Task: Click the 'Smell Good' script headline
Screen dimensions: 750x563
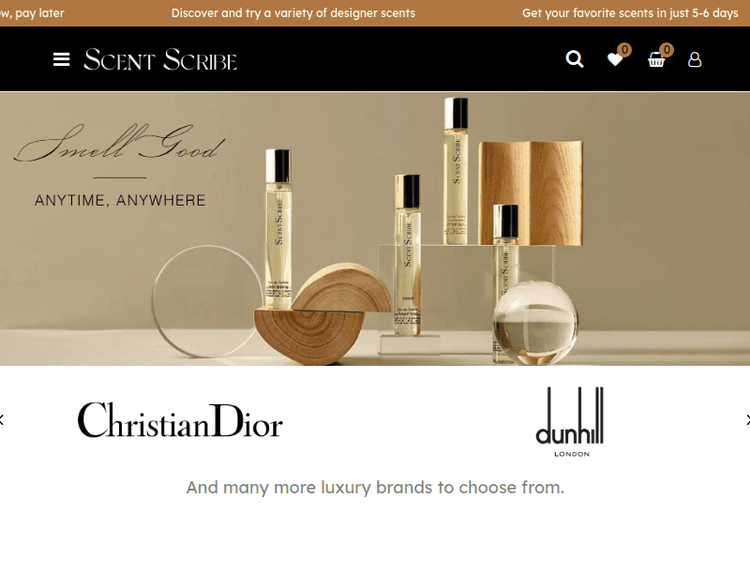Action: [x=120, y=143]
